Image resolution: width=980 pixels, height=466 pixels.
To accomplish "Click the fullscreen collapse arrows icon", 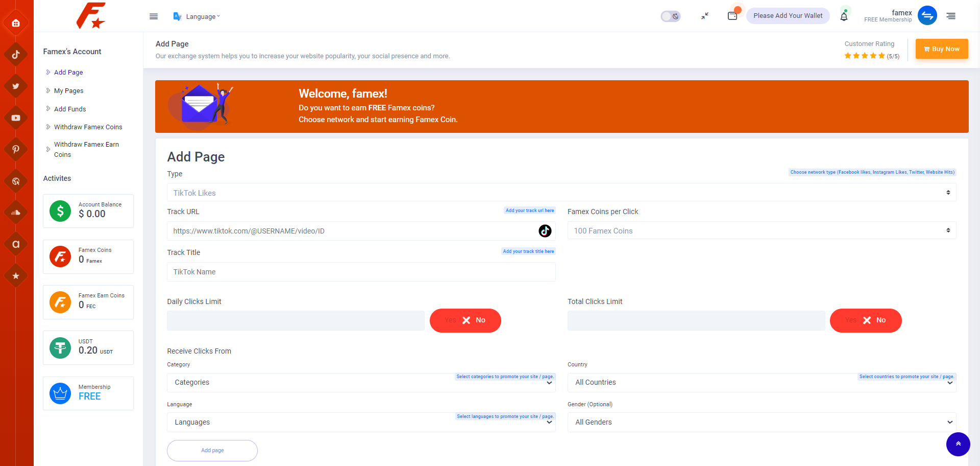I will click(705, 16).
